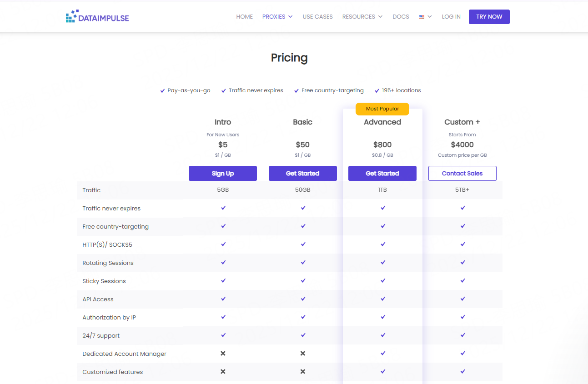Click Custom+ 24/7 support checkmark
This screenshot has width=588, height=384.
(x=462, y=335)
